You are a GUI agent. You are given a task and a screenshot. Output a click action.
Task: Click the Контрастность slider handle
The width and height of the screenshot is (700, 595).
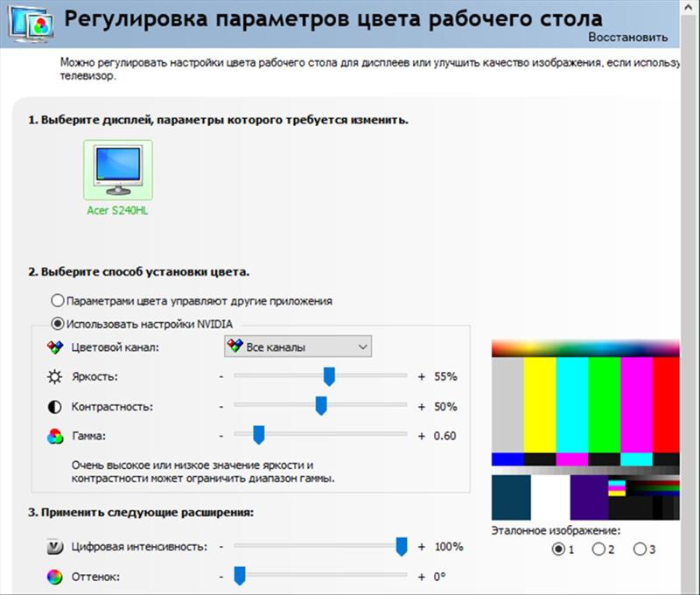click(x=321, y=406)
